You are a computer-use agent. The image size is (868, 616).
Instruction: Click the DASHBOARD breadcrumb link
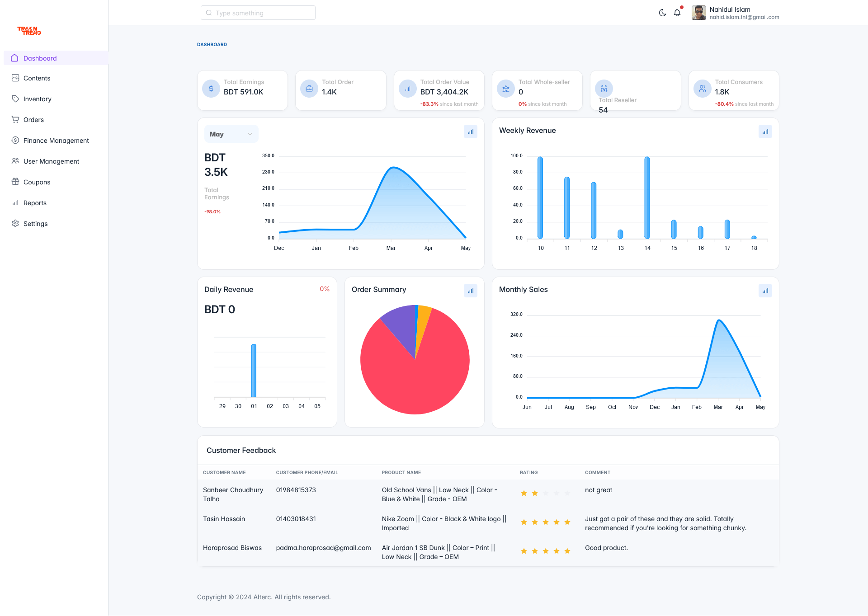click(212, 44)
